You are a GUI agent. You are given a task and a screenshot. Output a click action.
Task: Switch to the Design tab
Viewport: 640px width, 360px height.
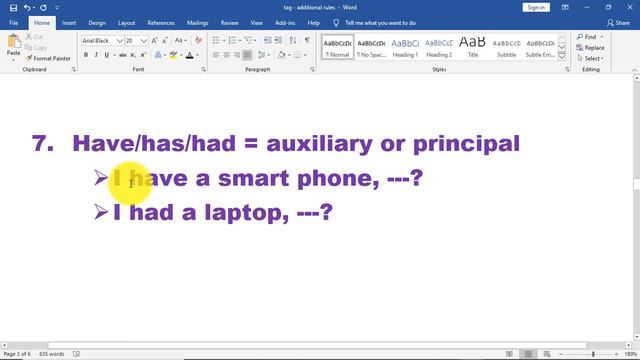tap(97, 23)
